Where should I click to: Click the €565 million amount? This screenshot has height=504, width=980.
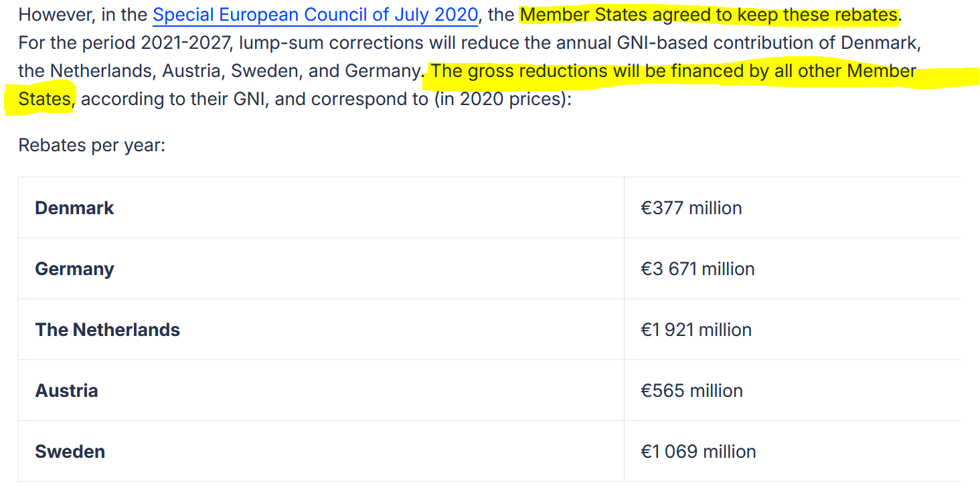click(x=691, y=391)
